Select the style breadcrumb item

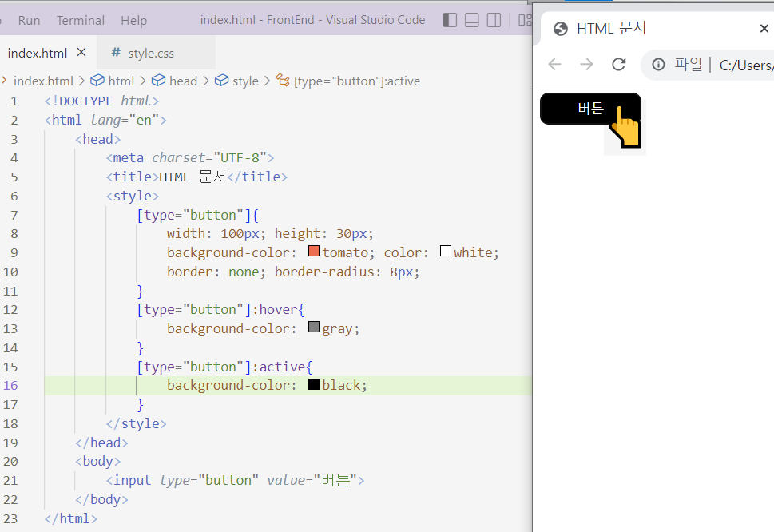point(245,81)
